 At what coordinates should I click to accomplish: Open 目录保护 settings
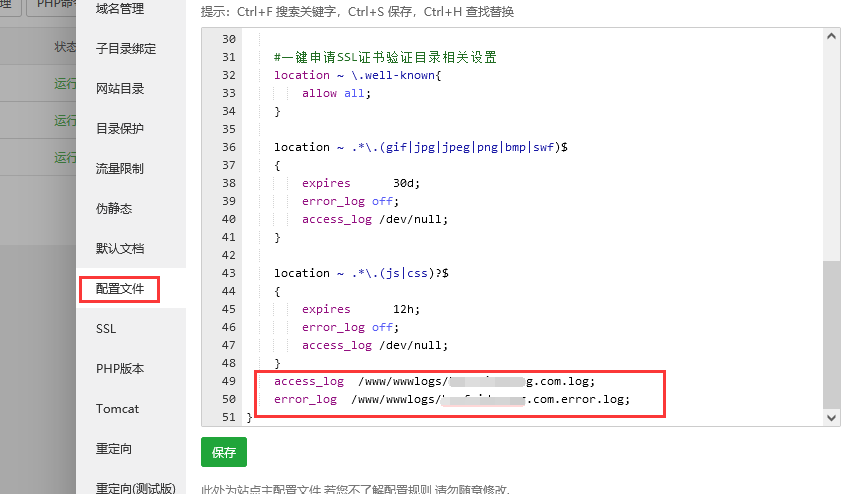[x=120, y=129]
